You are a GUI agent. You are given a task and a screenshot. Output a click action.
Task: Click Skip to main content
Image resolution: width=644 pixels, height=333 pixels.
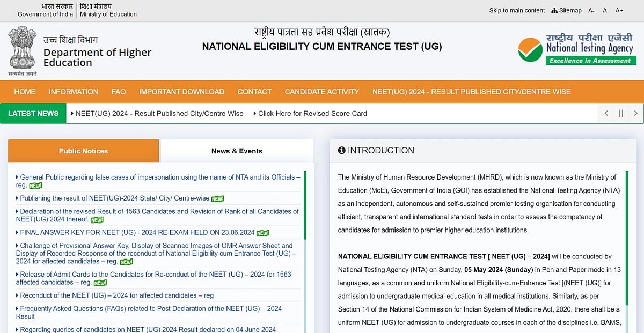pos(516,10)
